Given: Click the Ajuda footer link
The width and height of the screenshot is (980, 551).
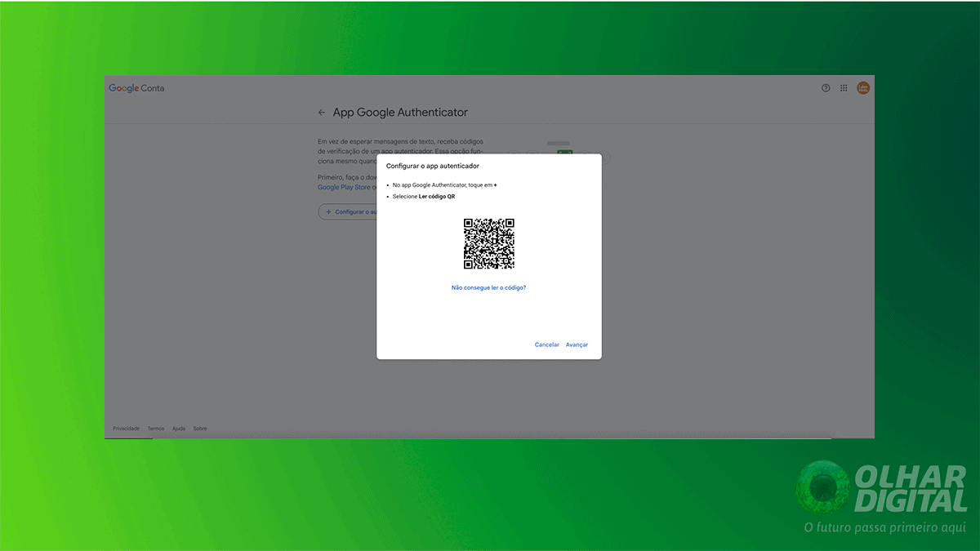Looking at the screenshot, I should pyautogui.click(x=179, y=429).
